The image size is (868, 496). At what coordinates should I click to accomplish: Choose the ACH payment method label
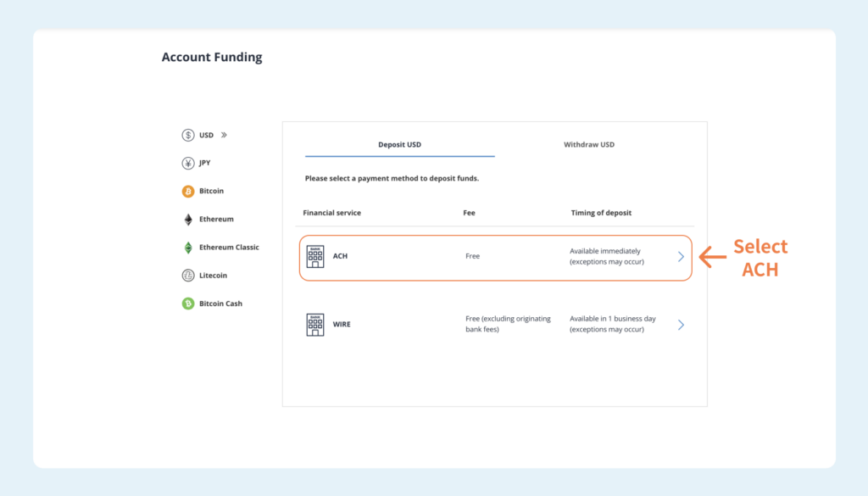tap(340, 256)
